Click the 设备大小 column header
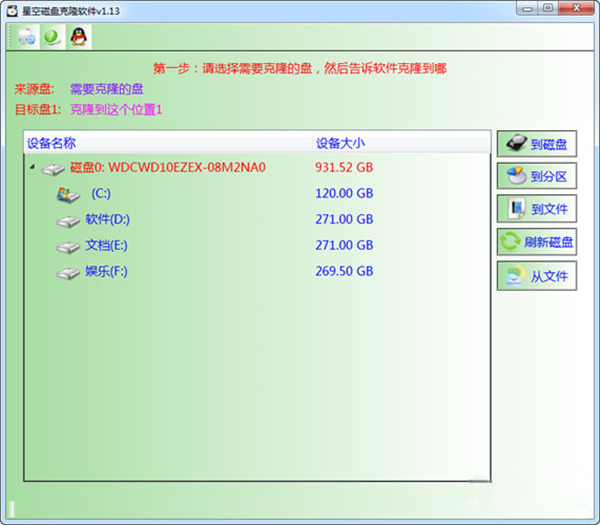The width and height of the screenshot is (600, 525). 341,143
